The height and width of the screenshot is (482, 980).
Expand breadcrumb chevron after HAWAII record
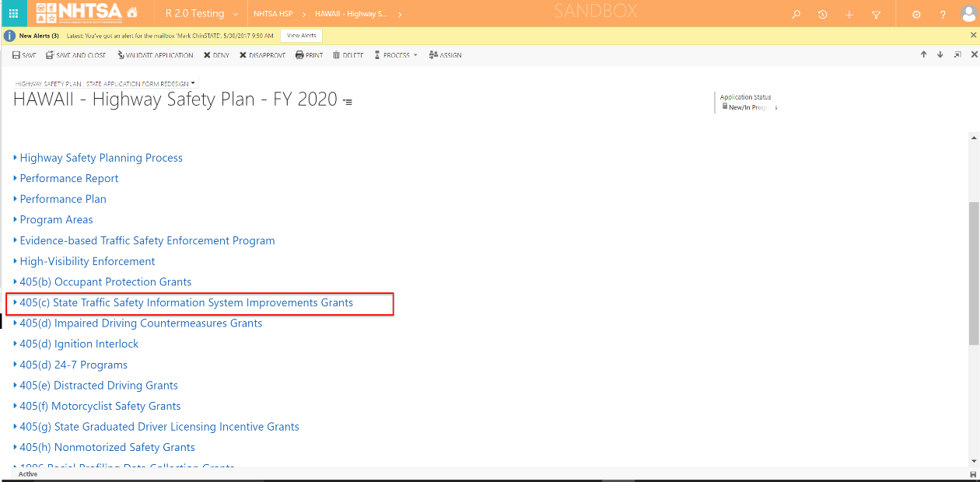click(400, 14)
